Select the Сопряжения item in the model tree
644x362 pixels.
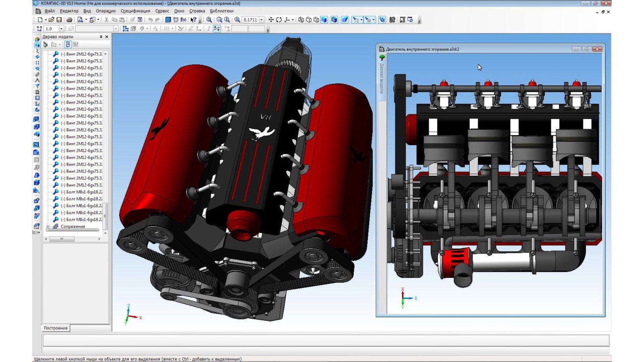click(73, 226)
